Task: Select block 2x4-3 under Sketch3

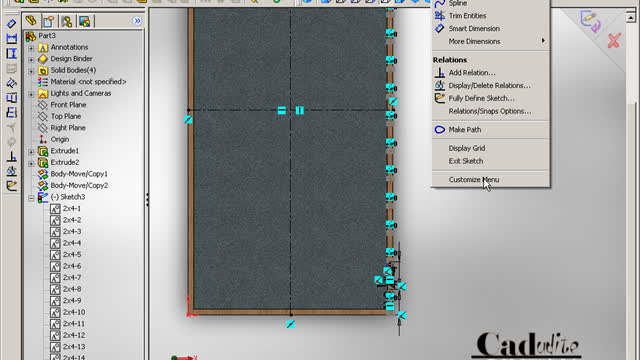Action: [x=71, y=231]
